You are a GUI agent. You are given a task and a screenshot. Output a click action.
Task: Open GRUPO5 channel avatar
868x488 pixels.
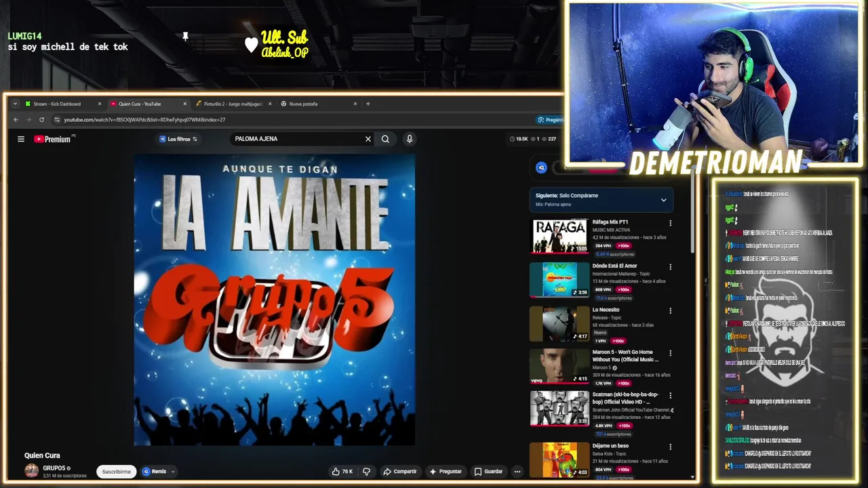click(x=31, y=471)
